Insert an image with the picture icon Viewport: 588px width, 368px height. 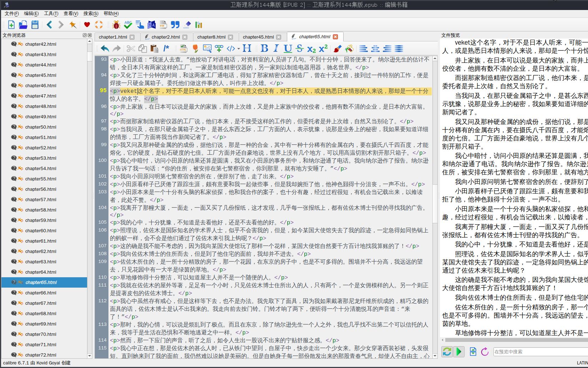(207, 48)
